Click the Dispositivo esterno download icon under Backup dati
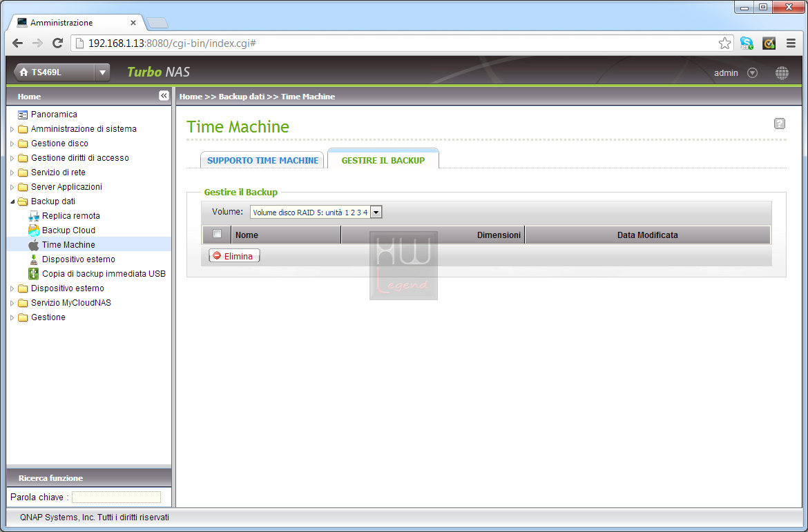Viewport: 808px width, 532px height. tap(34, 259)
